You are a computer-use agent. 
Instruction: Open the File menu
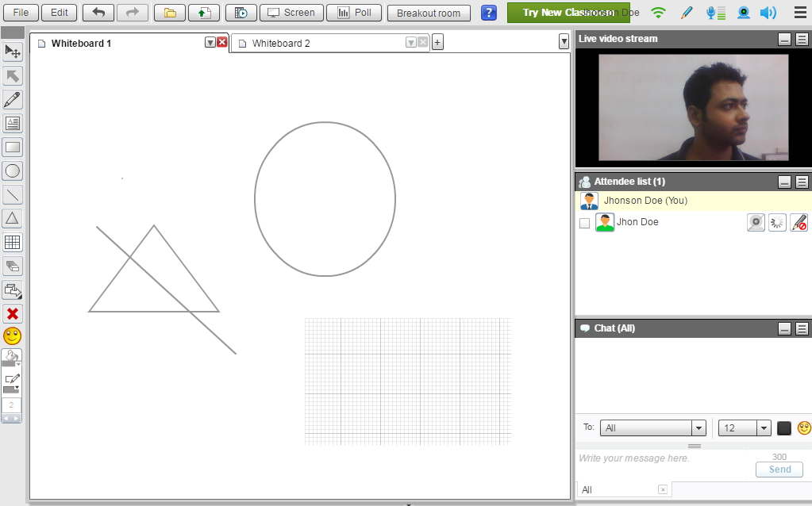click(21, 13)
